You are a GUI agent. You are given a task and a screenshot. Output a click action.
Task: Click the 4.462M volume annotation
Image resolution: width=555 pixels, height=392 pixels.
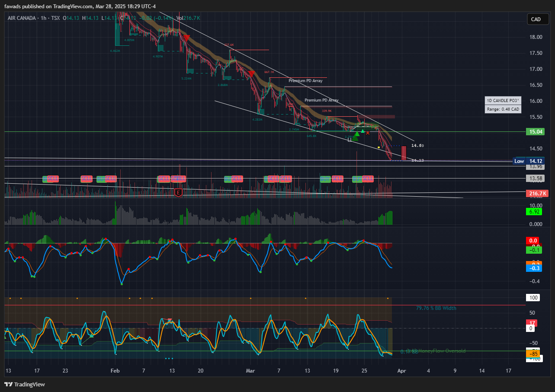pos(115,51)
